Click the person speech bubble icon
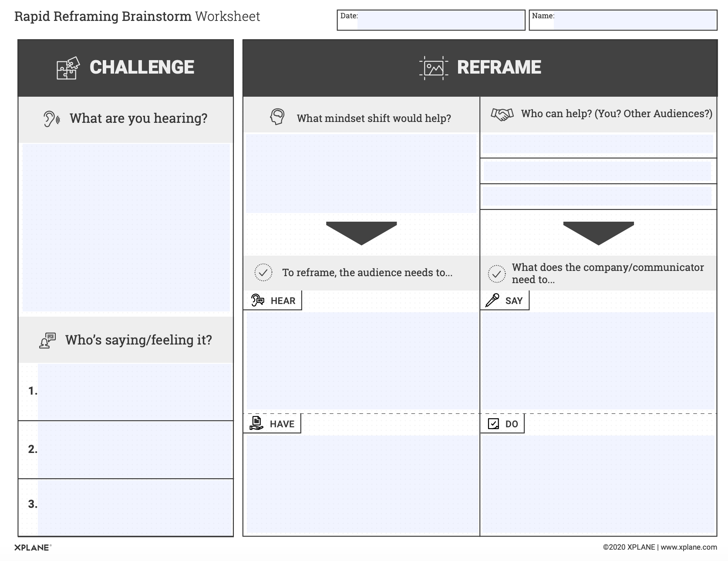 [47, 341]
